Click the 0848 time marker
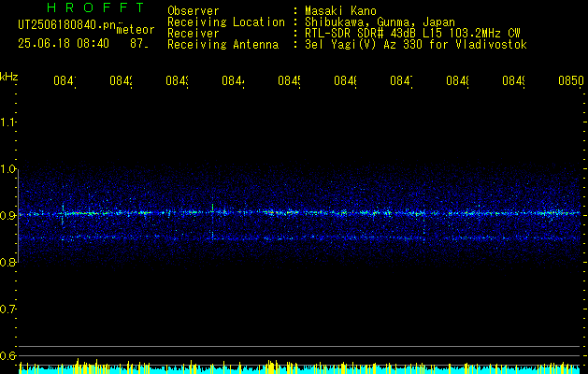The height and width of the screenshot is (374, 588). click(457, 80)
